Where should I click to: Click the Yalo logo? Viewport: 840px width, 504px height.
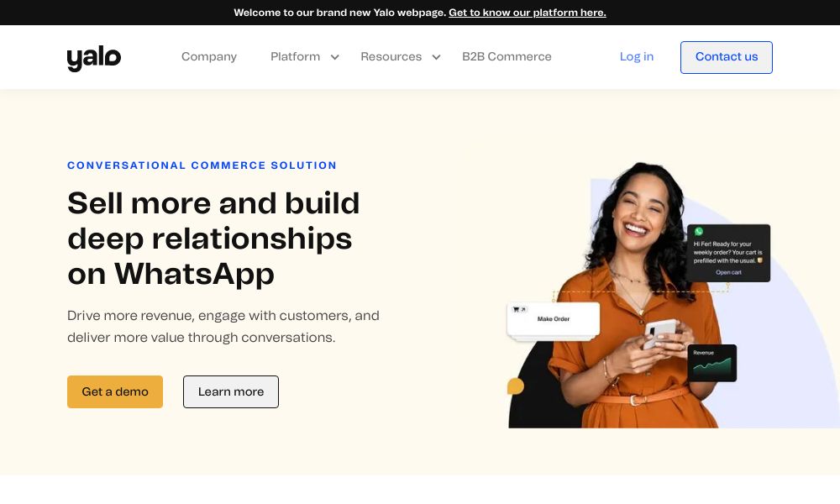click(x=94, y=58)
